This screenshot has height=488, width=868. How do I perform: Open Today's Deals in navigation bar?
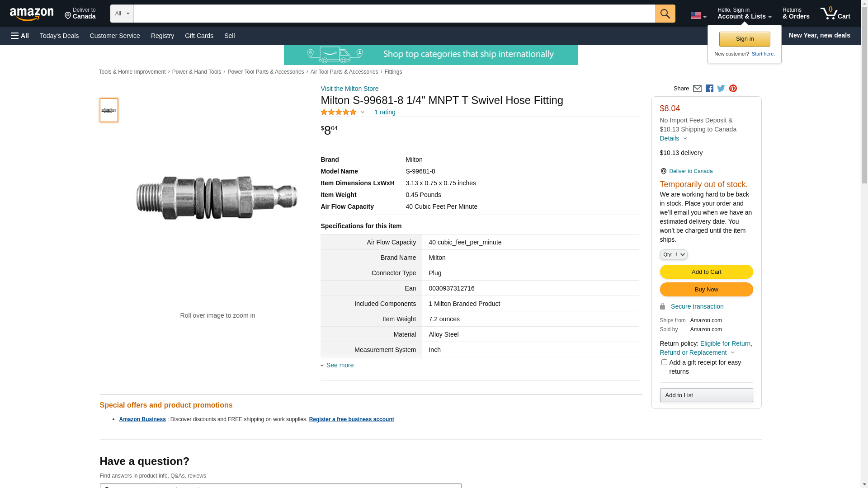click(x=59, y=36)
